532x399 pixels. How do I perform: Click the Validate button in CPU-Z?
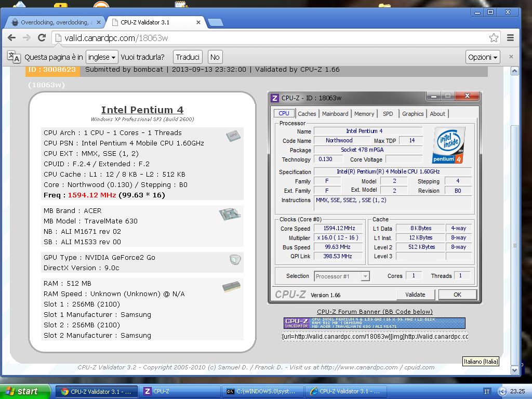tap(415, 295)
